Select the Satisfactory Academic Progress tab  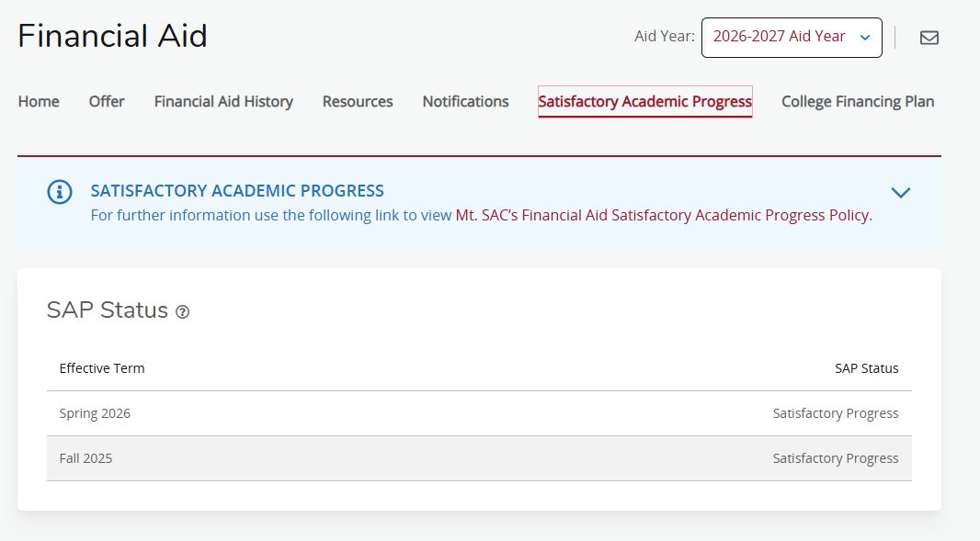pyautogui.click(x=645, y=101)
